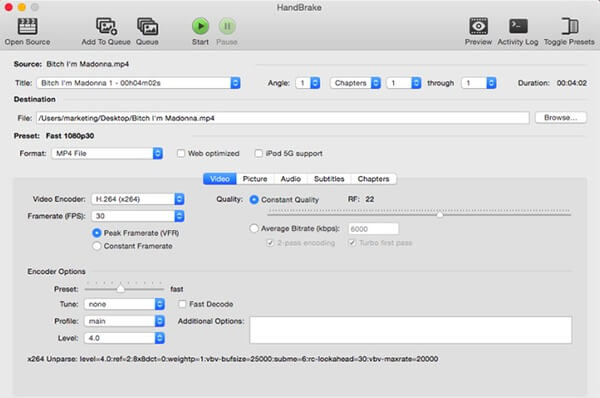Check the iPod 5G support box
The width and height of the screenshot is (600, 398).
point(259,153)
